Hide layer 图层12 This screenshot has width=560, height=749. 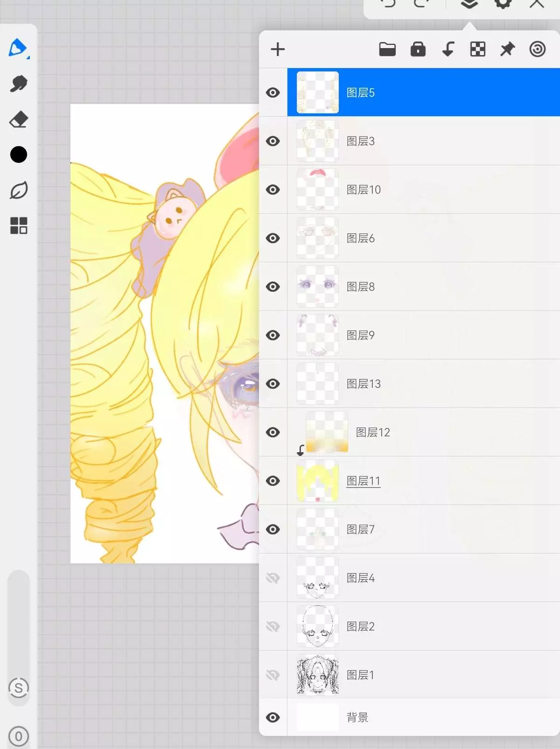click(273, 432)
